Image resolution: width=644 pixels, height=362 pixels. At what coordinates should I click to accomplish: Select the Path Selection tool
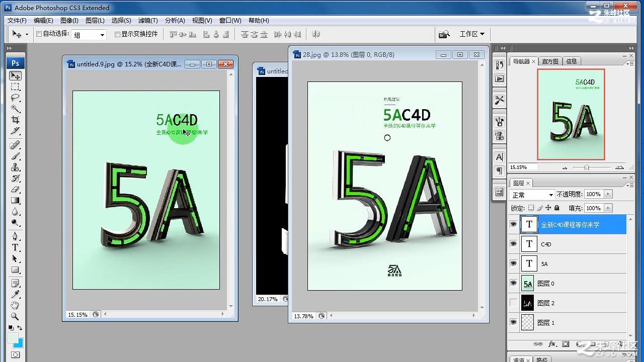coord(16,258)
